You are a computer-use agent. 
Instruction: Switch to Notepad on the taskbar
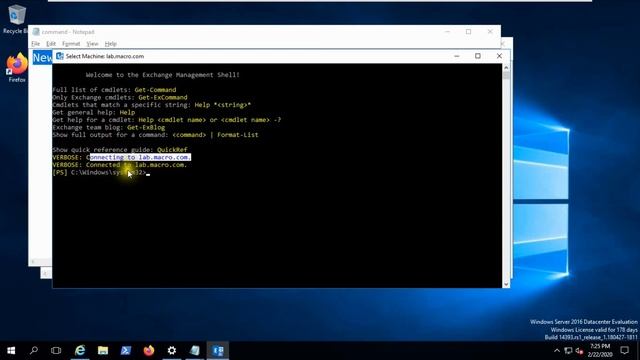[x=195, y=351]
